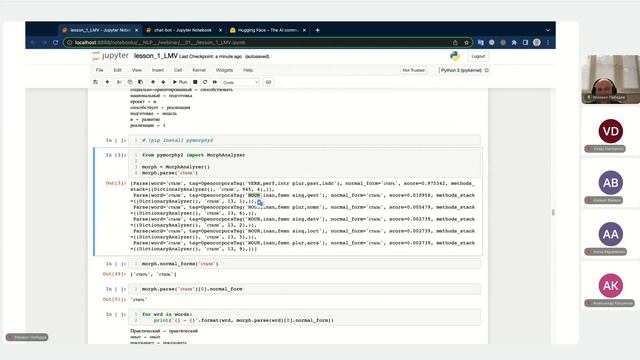This screenshot has height=360, width=640.
Task: Close the chat-bot browser tab
Action: [x=220, y=30]
